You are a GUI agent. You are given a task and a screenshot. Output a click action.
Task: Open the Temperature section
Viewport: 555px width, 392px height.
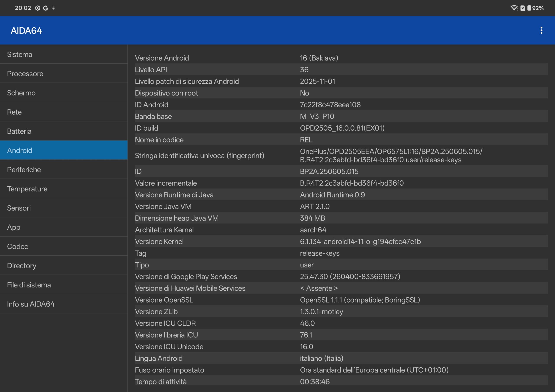pos(64,189)
